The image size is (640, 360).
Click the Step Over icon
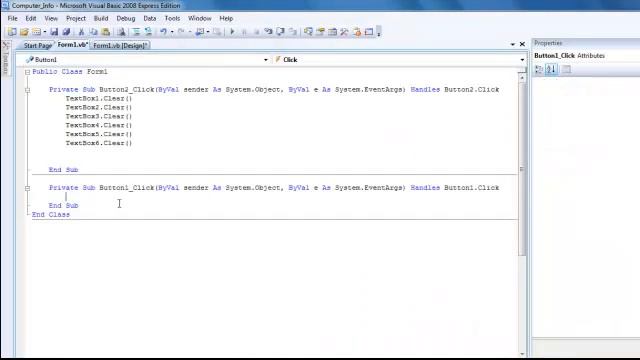click(x=280, y=32)
